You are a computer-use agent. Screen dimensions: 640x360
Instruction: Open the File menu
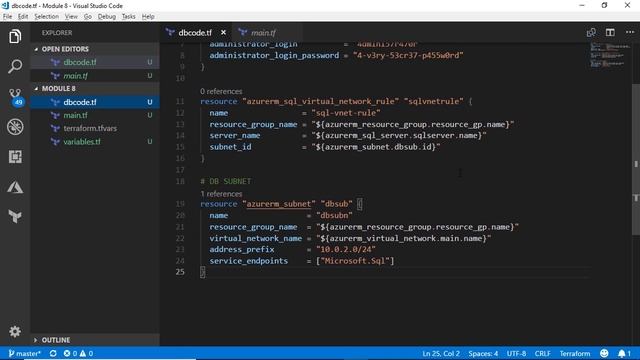click(7, 17)
